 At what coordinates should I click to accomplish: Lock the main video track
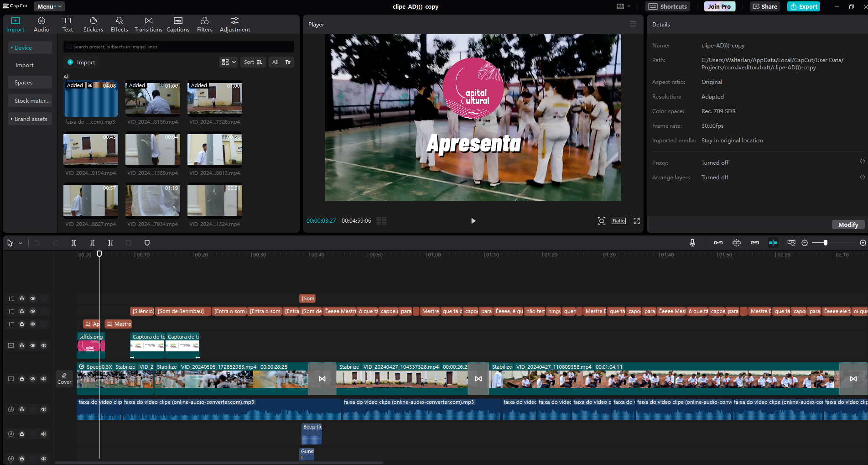coord(22,379)
